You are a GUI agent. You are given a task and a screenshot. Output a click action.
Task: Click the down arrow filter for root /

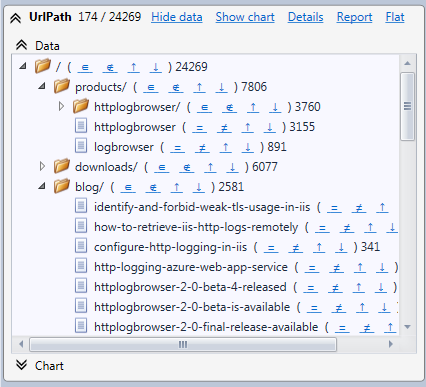point(156,68)
